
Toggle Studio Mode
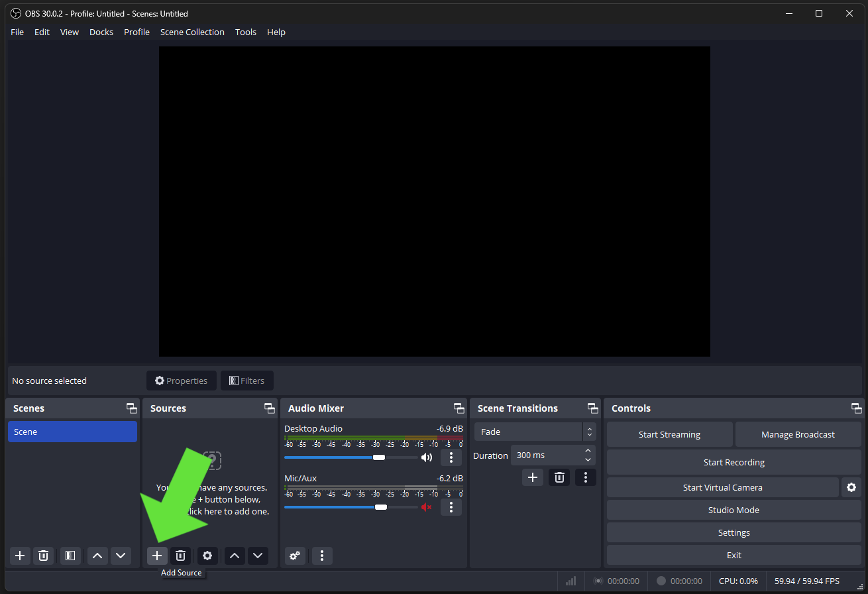click(x=733, y=510)
